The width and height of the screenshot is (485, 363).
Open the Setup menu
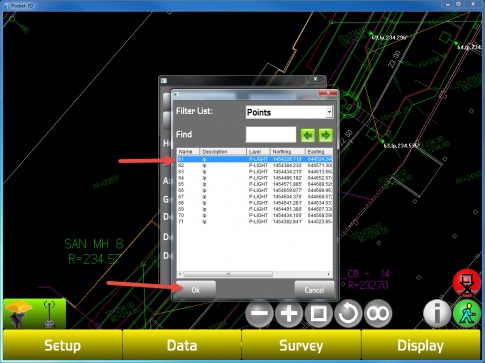(x=63, y=345)
